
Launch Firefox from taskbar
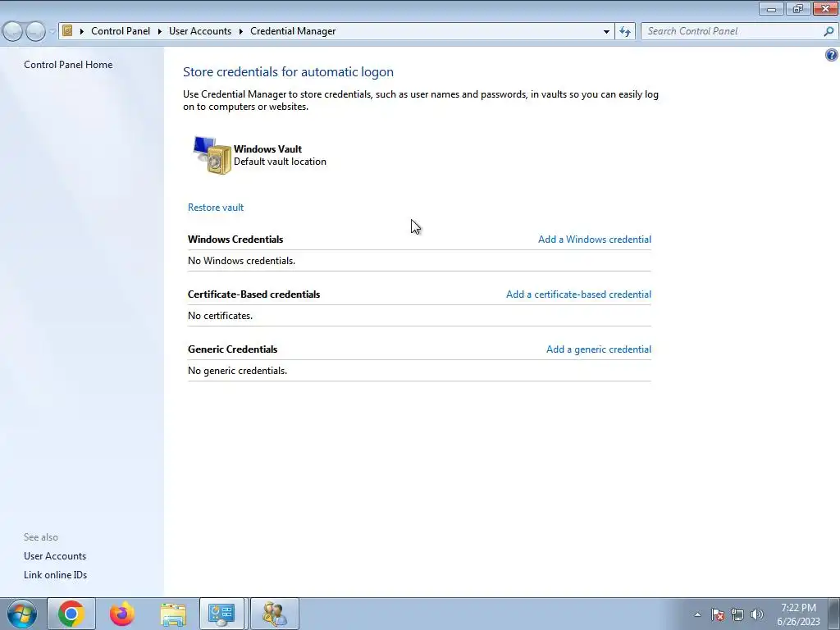pos(122,614)
